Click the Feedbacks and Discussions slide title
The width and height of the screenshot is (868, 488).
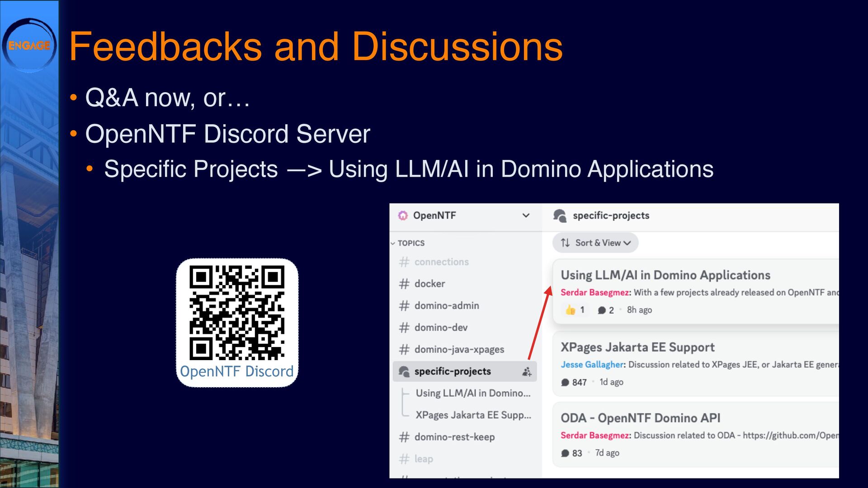316,47
